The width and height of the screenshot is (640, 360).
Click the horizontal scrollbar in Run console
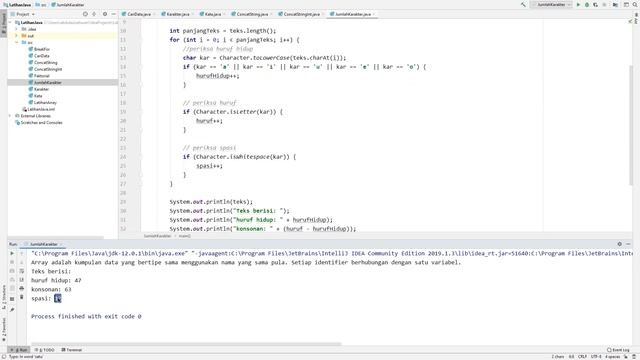click(x=186, y=344)
